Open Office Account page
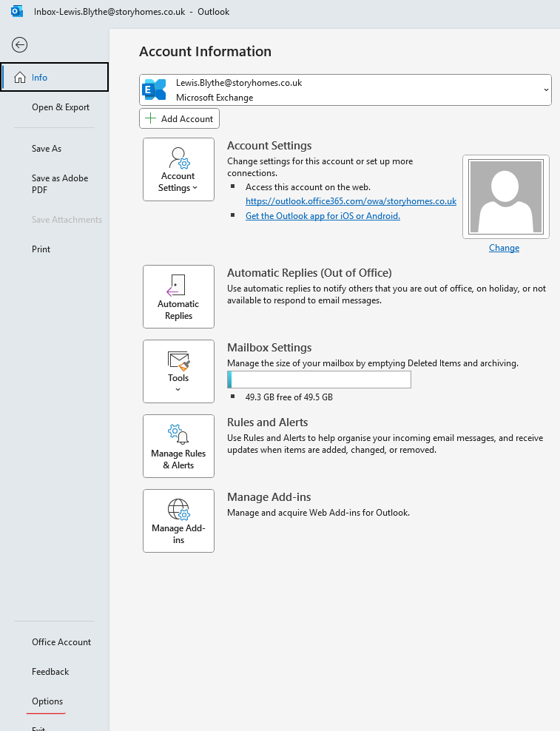The image size is (560, 731). pyautogui.click(x=61, y=642)
